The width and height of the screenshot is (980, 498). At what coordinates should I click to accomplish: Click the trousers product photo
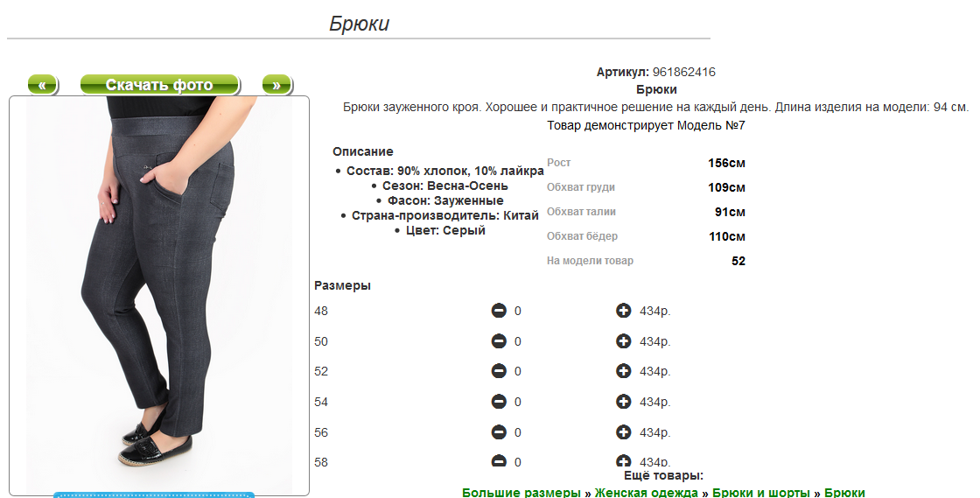pos(159,295)
